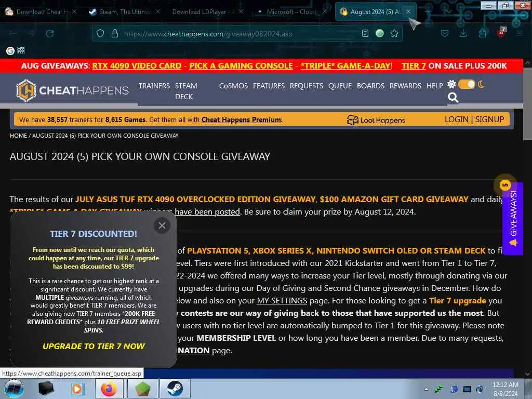This screenshot has width=532, height=399.
Task: Click the red extension icon with badge 7
Action: tap(501, 32)
